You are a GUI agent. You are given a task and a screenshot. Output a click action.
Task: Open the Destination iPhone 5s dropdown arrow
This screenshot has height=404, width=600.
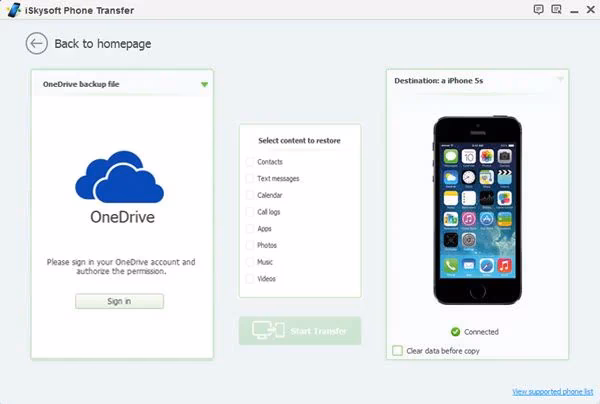click(560, 79)
